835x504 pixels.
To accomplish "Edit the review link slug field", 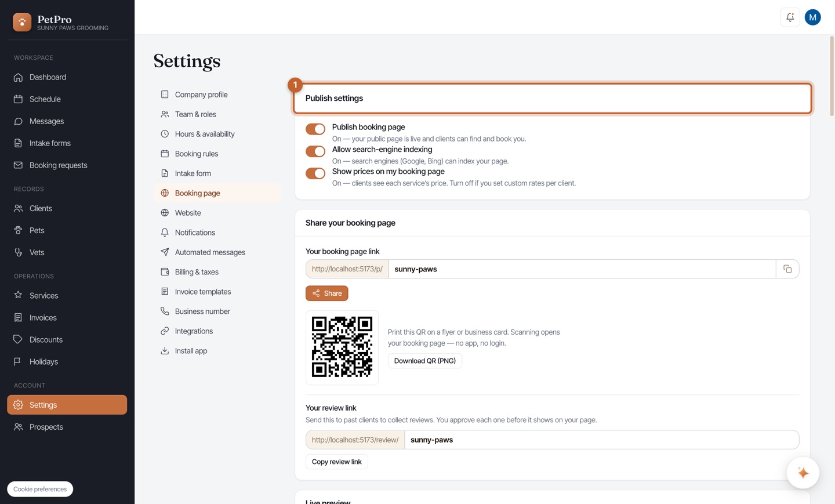I will [602, 440].
